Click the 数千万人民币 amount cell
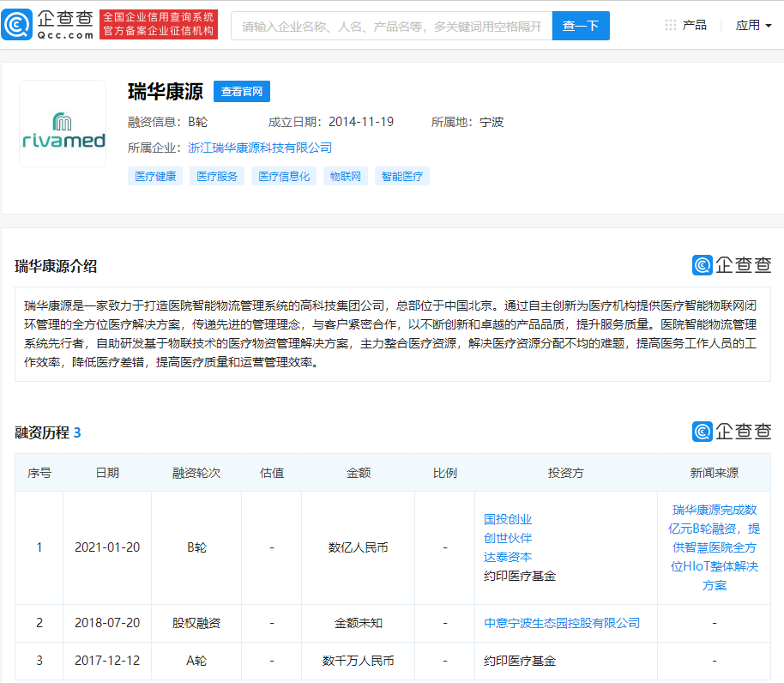784x683 pixels. [358, 661]
